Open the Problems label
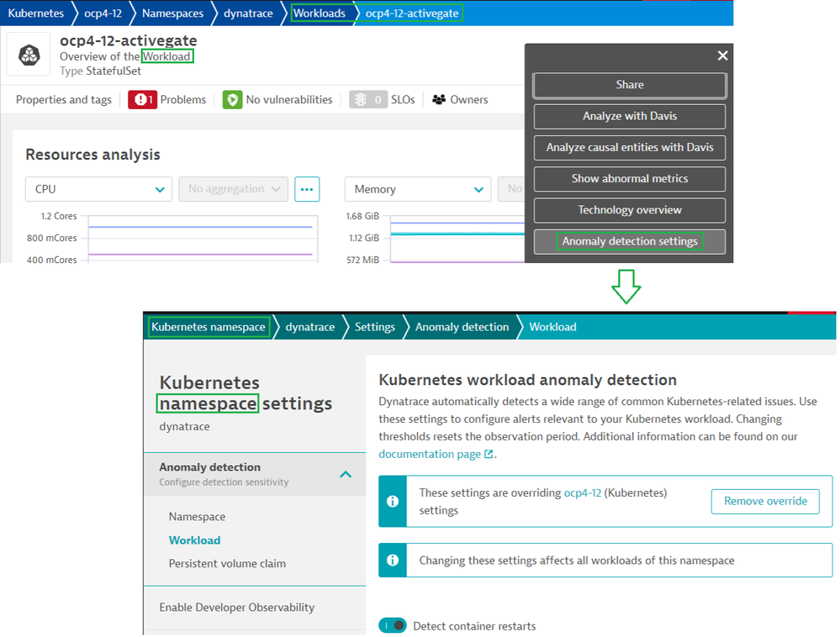Image resolution: width=840 pixels, height=637 pixels. [x=182, y=99]
